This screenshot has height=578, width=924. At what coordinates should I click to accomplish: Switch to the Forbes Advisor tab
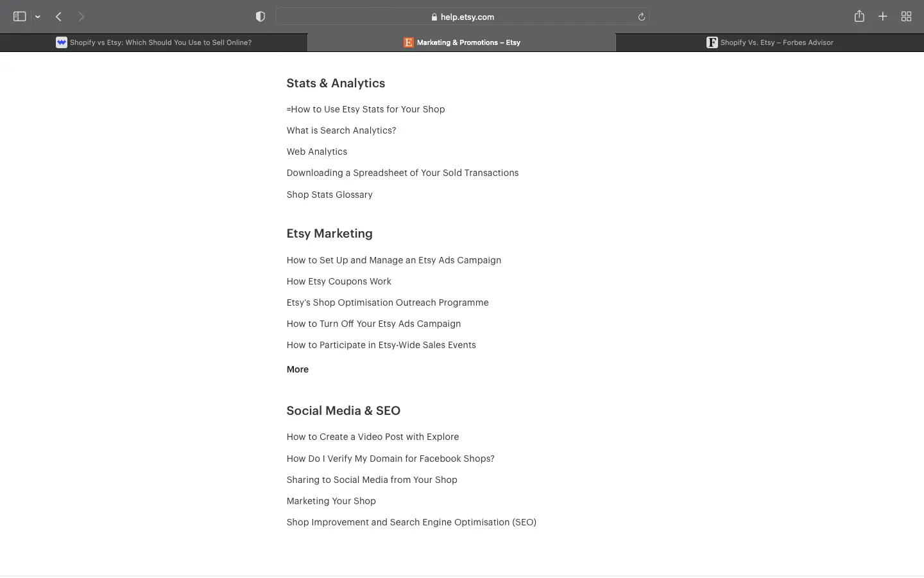pos(770,42)
